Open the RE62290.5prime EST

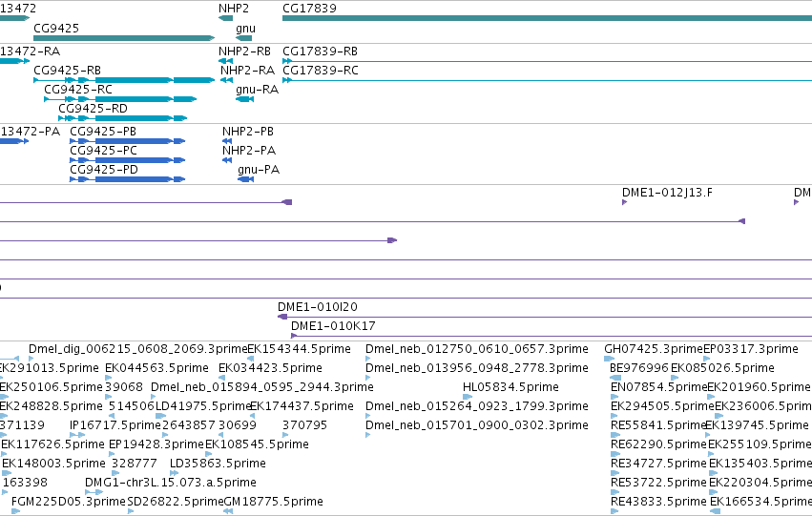tap(658, 444)
